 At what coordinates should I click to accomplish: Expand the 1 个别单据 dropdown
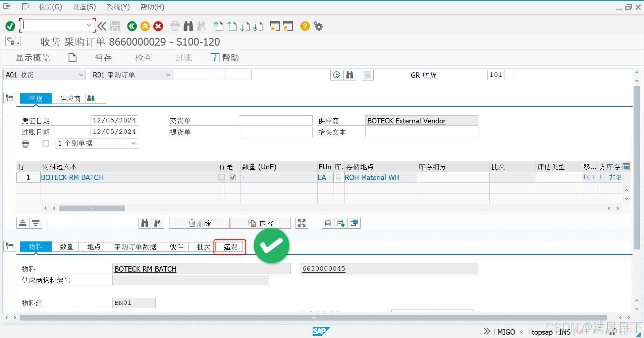(133, 143)
